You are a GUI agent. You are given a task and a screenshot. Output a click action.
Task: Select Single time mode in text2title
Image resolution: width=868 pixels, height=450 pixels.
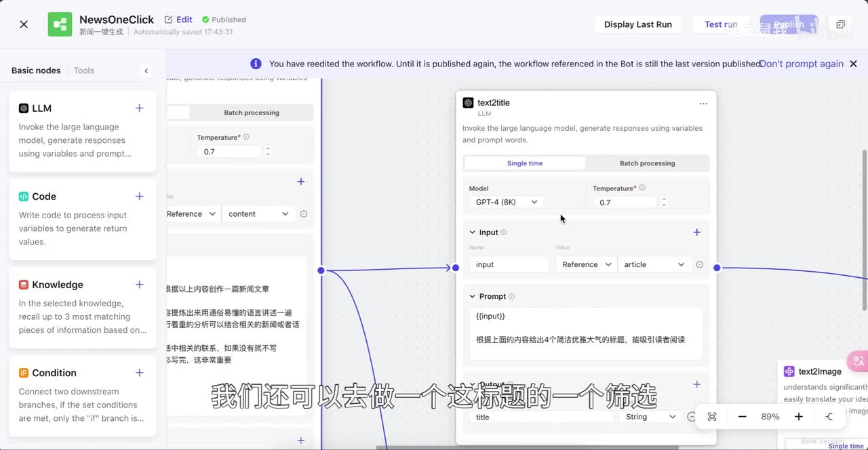click(525, 163)
